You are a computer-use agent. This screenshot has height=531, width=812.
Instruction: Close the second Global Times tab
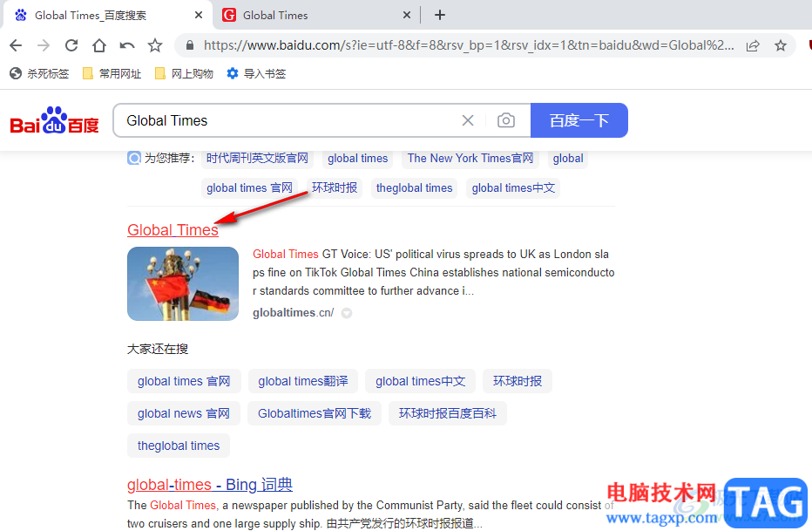coord(407,15)
